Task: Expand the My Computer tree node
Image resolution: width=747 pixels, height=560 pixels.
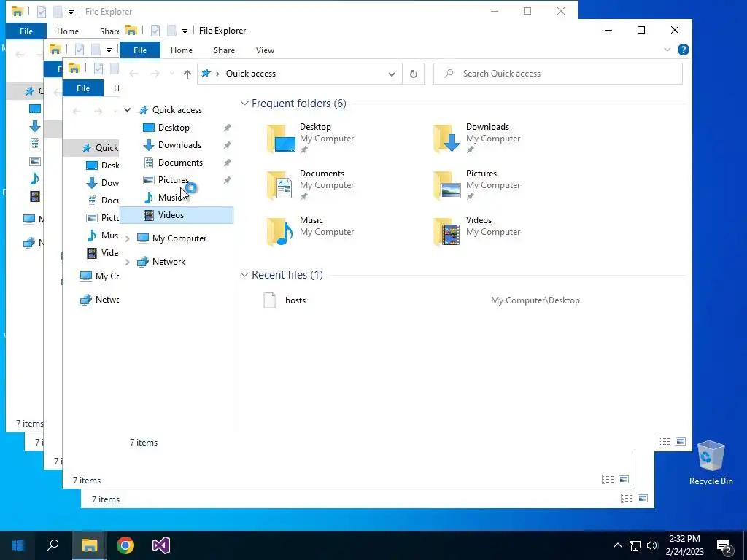Action: point(127,238)
